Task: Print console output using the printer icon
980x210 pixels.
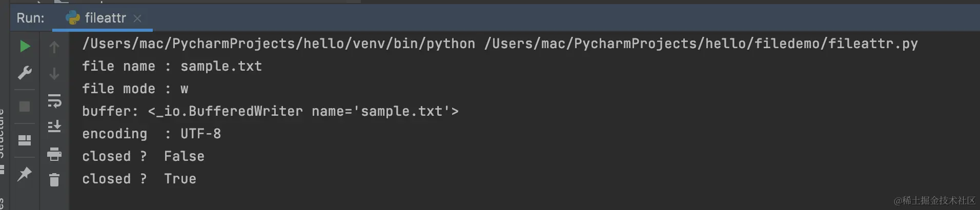Action: pyautogui.click(x=54, y=154)
